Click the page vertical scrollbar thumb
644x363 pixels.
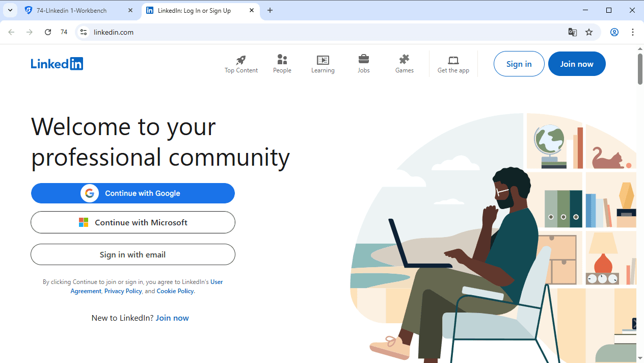[x=640, y=69]
